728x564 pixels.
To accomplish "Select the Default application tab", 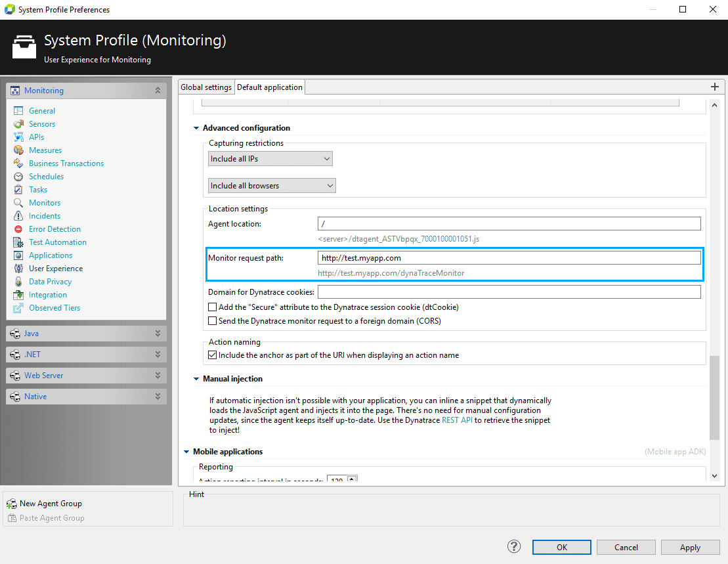I will pos(270,87).
